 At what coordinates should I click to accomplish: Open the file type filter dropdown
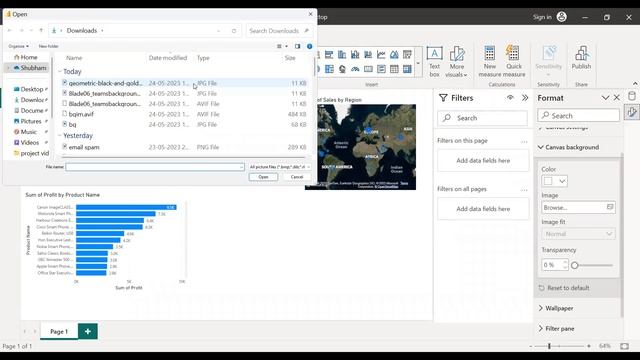(x=280, y=167)
